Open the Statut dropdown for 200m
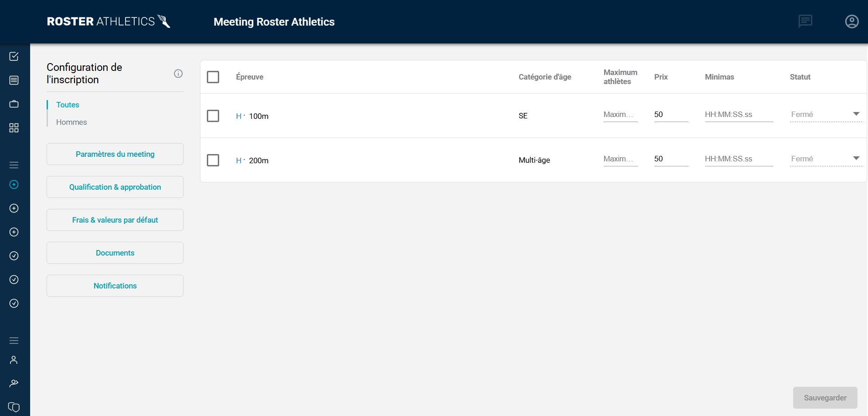868x416 pixels. (x=826, y=159)
